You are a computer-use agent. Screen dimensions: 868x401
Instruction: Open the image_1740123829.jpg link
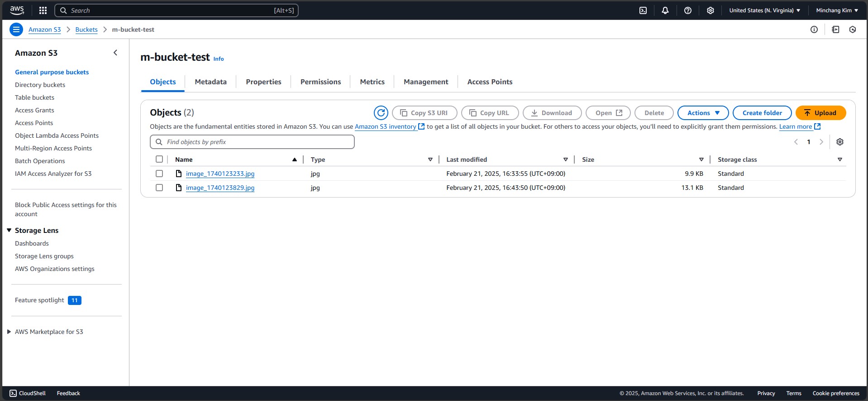coord(220,188)
